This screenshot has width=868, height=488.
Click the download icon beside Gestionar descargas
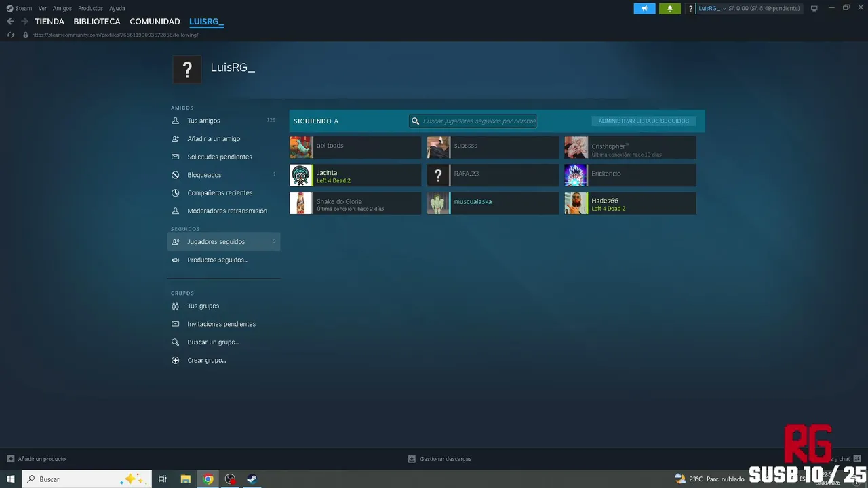point(412,459)
